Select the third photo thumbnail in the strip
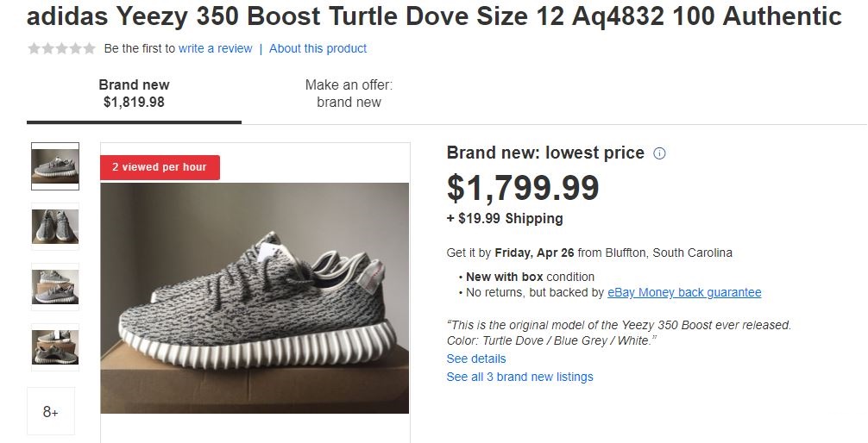The width and height of the screenshot is (868, 443). (x=55, y=286)
